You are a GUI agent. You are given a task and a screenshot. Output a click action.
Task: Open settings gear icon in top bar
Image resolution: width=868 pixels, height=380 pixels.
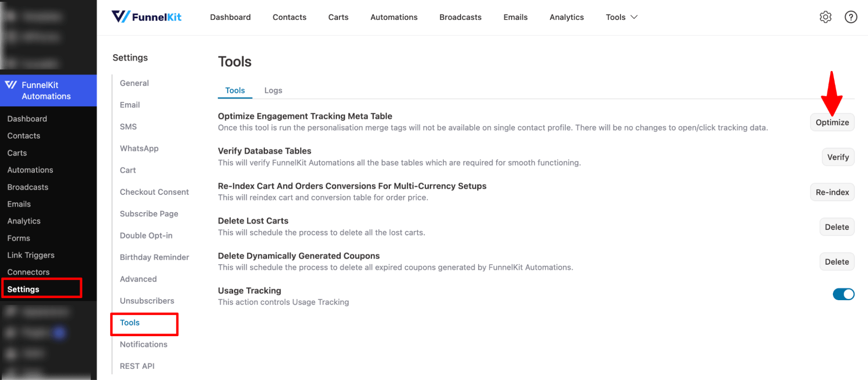(825, 17)
